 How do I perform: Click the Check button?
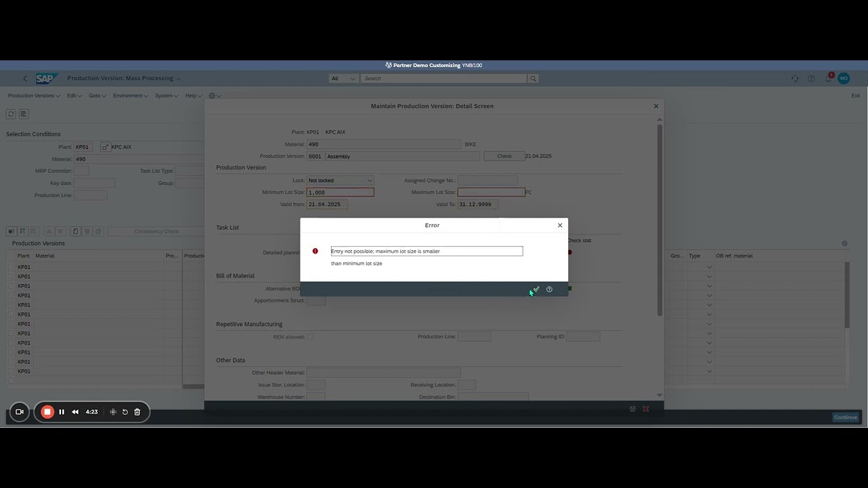tap(504, 156)
